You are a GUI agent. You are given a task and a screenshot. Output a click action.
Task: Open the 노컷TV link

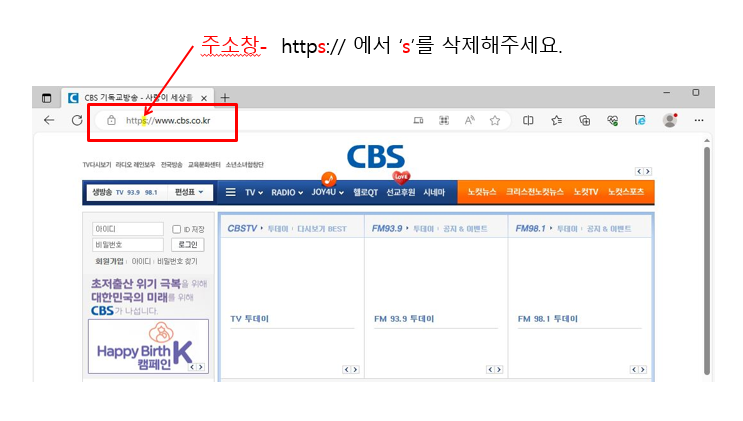pos(586,192)
